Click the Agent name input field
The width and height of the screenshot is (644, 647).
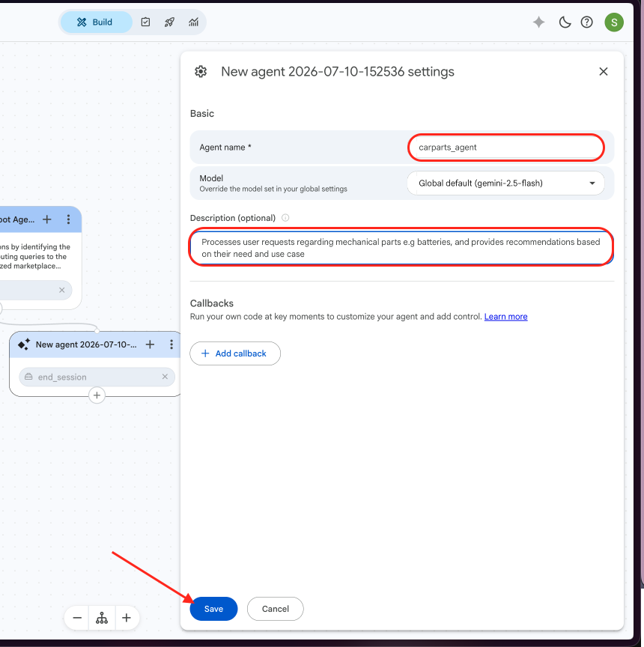tap(505, 148)
